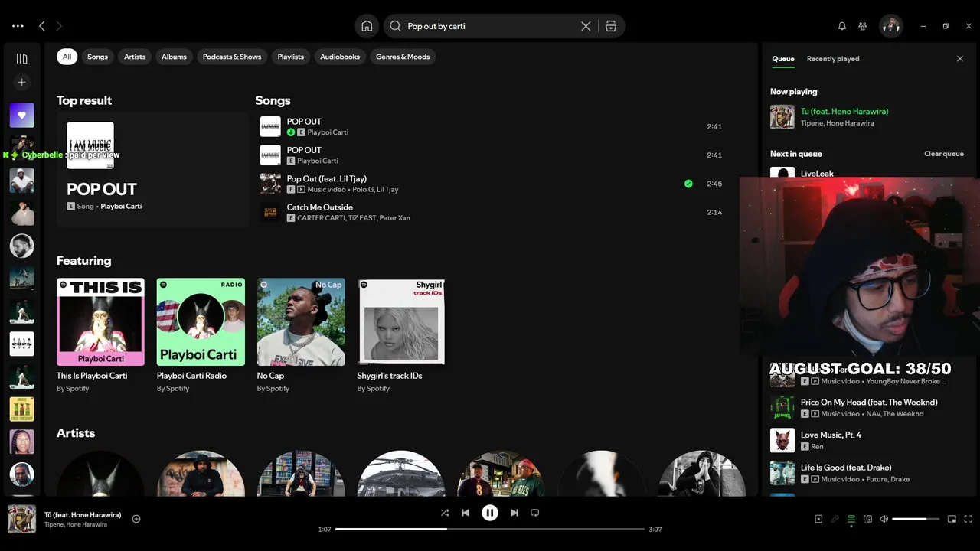Open the miniplayer
The image size is (980, 551).
[952, 519]
